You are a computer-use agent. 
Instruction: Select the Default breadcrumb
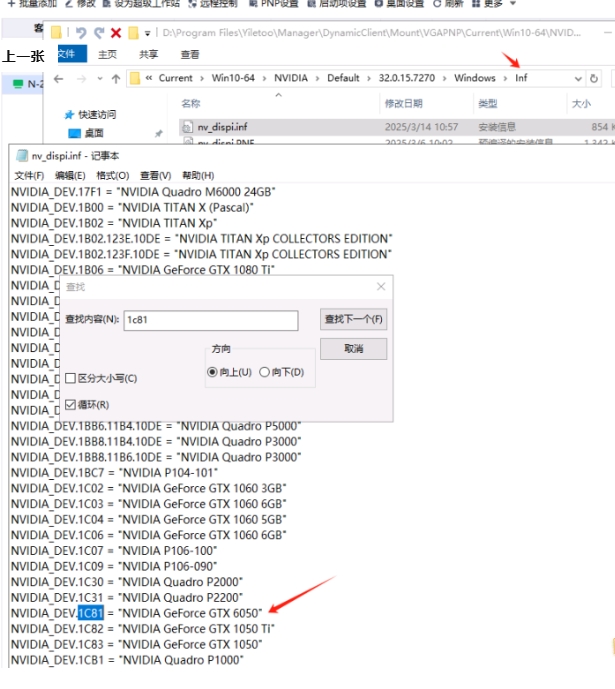tap(343, 78)
